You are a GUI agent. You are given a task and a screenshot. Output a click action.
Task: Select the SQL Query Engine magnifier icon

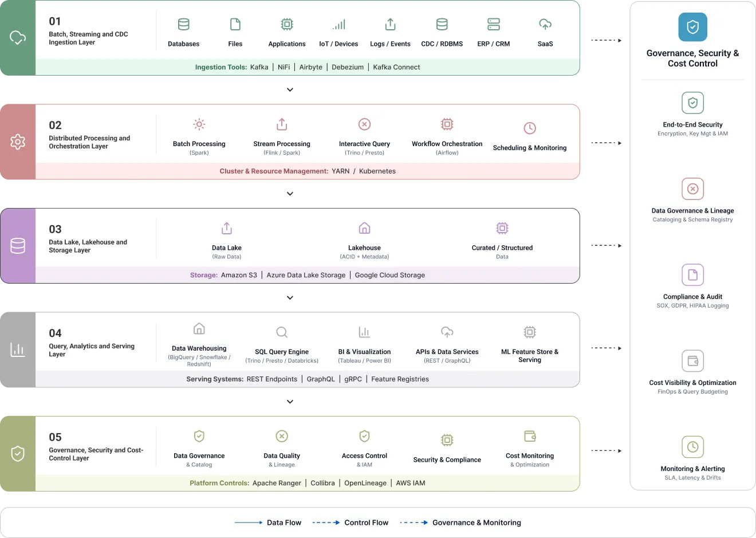tap(282, 332)
